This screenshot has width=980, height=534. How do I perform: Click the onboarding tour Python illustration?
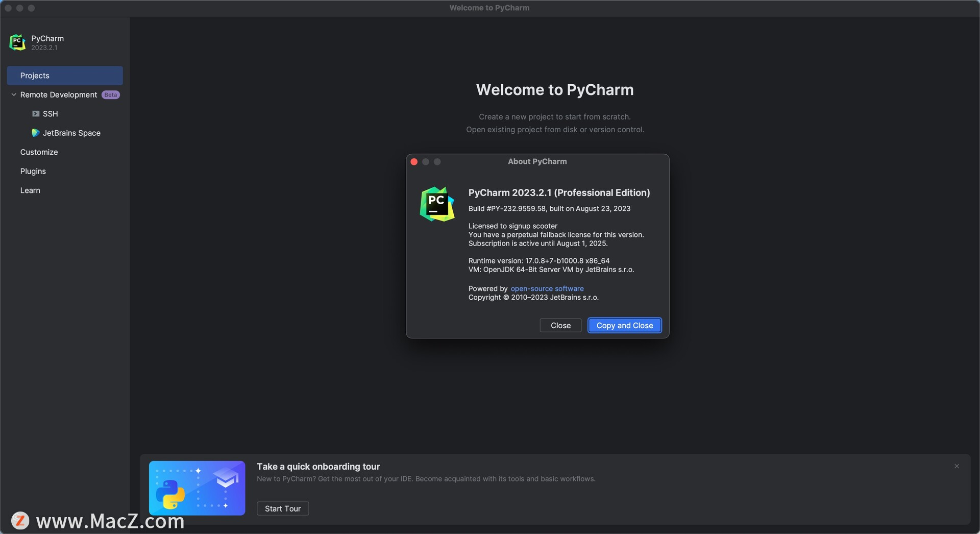(197, 488)
